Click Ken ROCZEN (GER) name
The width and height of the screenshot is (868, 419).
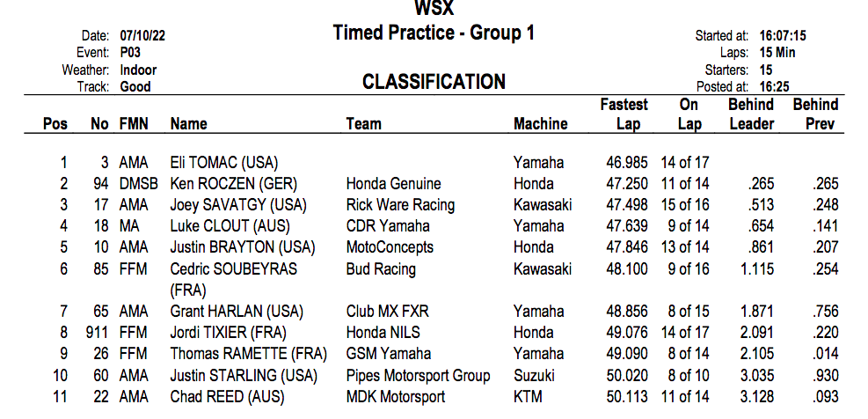click(x=234, y=184)
